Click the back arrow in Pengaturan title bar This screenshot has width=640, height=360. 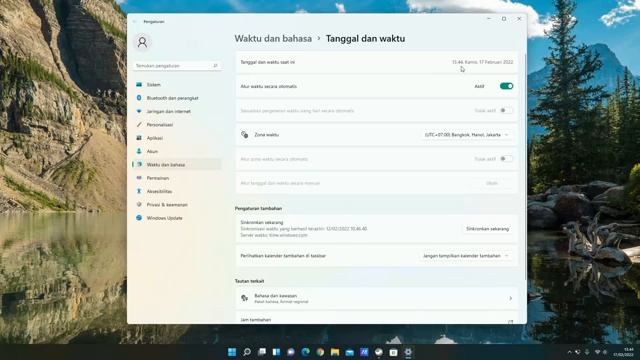[x=135, y=22]
